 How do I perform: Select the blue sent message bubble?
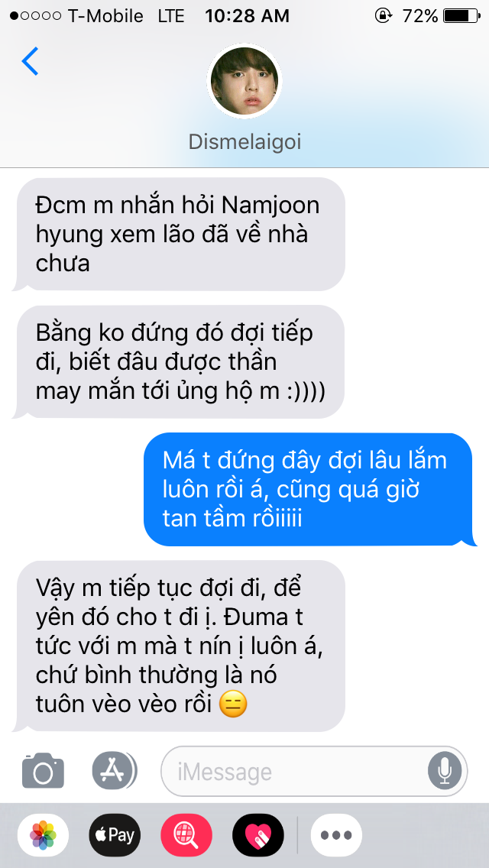click(310, 490)
